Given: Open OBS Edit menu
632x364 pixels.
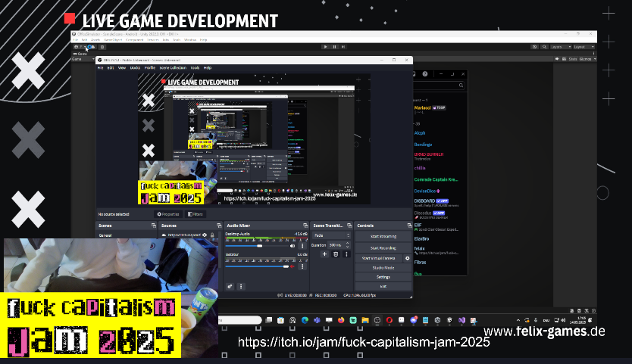Looking at the screenshot, I should coord(111,67).
